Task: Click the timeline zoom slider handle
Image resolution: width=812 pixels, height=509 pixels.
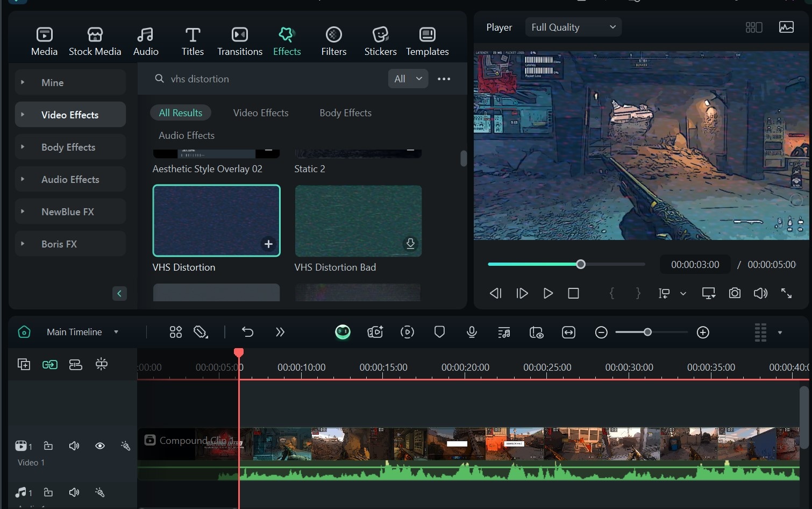Action: point(647,332)
